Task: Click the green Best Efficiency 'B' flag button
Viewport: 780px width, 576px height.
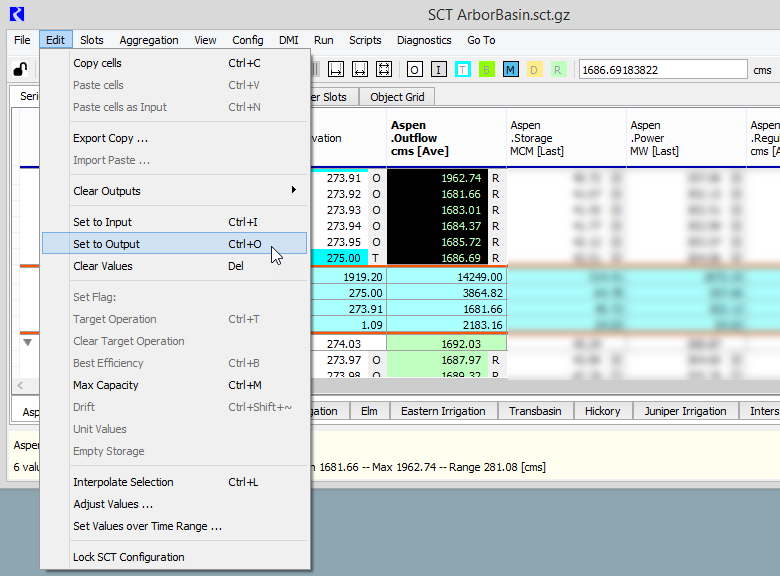Action: tap(487, 70)
